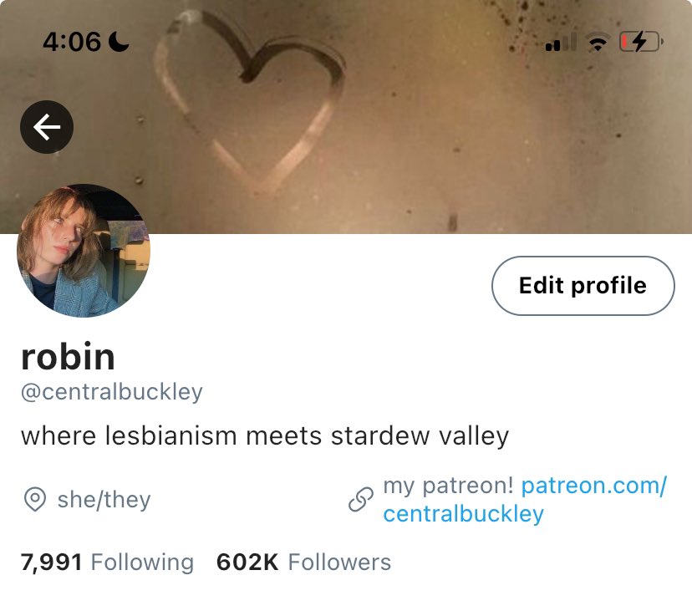View the 7,991 Following list
The width and height of the screenshot is (692, 616).
(x=107, y=563)
